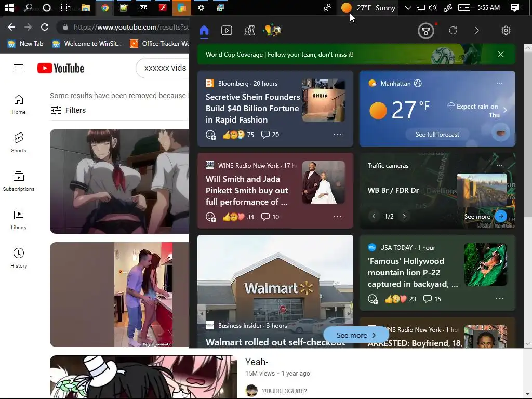Open news widget settings gear

pyautogui.click(x=506, y=31)
